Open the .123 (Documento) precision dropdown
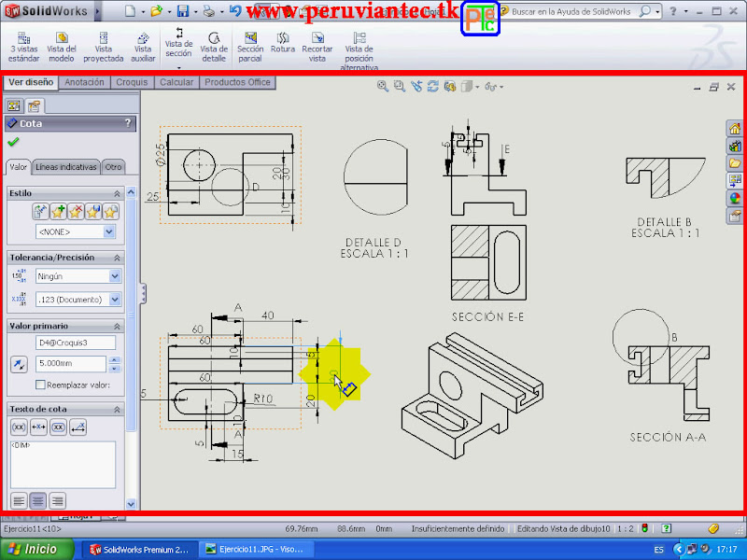 [x=115, y=300]
